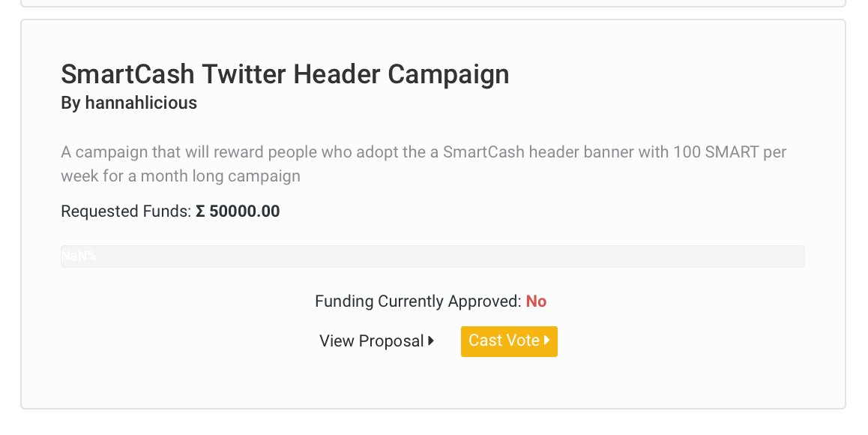Click the By text before author name
Viewport: 868px width, 435px height.
tap(71, 103)
